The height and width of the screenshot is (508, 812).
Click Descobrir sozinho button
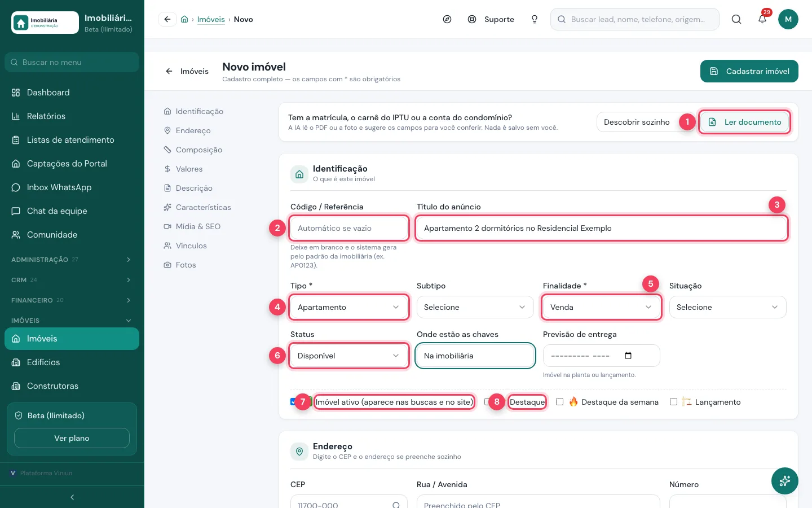(637, 122)
